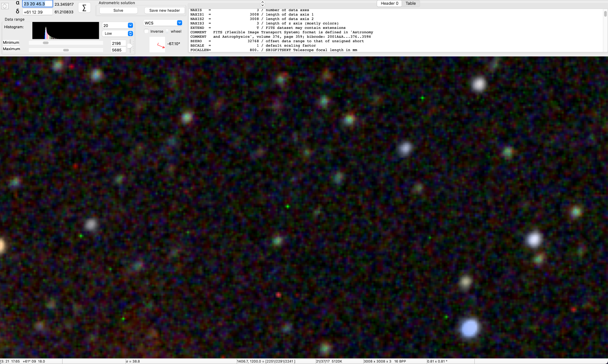The image size is (608, 364).
Task: Click the σ = 38.8 status entry
Action: pyautogui.click(x=133, y=361)
